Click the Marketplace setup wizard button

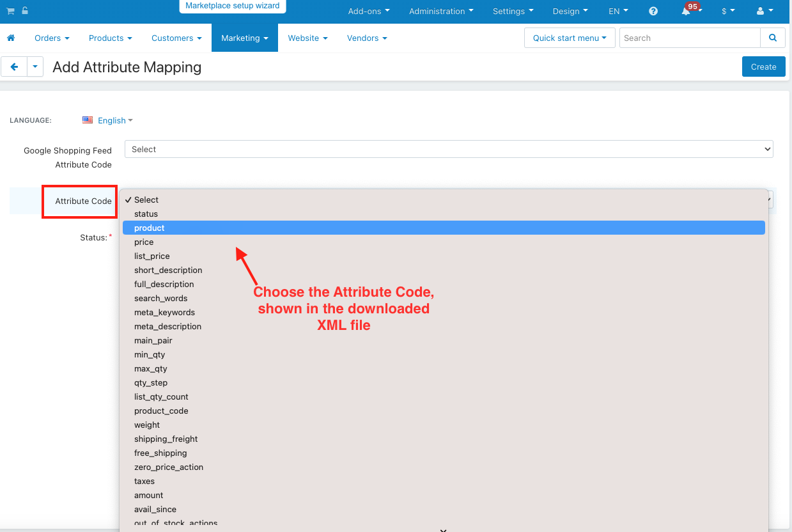(x=233, y=6)
